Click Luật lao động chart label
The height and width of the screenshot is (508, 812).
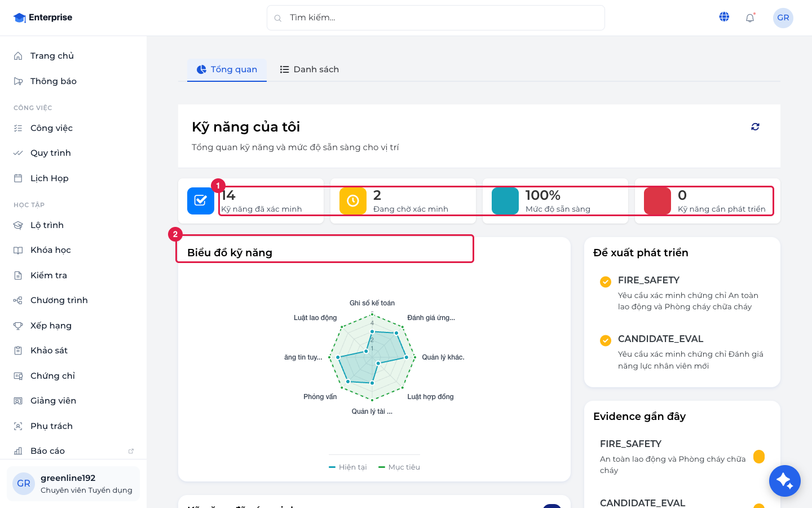[x=315, y=318]
